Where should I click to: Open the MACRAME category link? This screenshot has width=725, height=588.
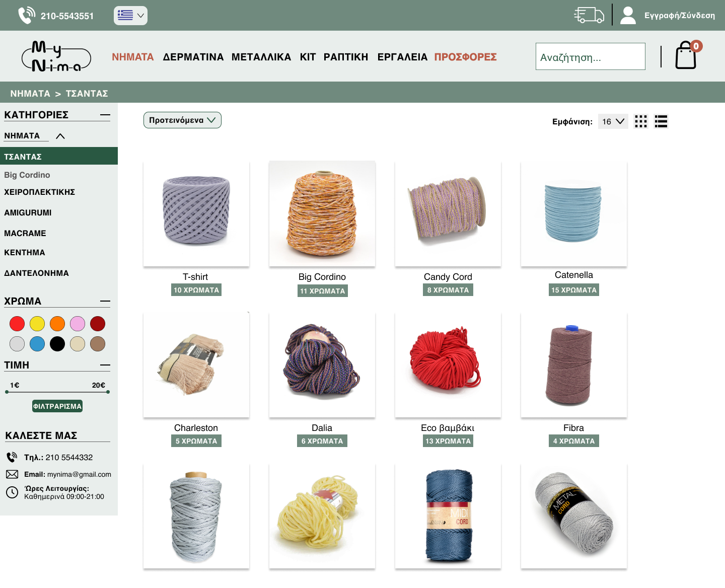[x=25, y=234]
